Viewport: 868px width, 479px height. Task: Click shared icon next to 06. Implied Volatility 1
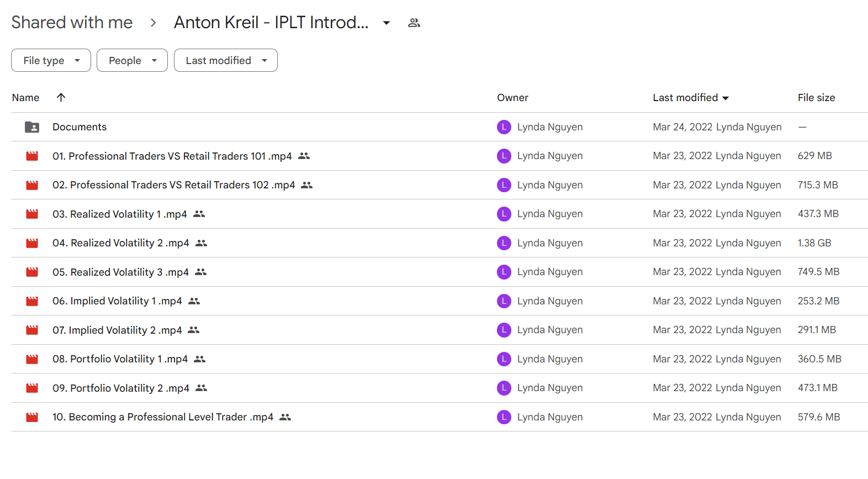pos(194,301)
